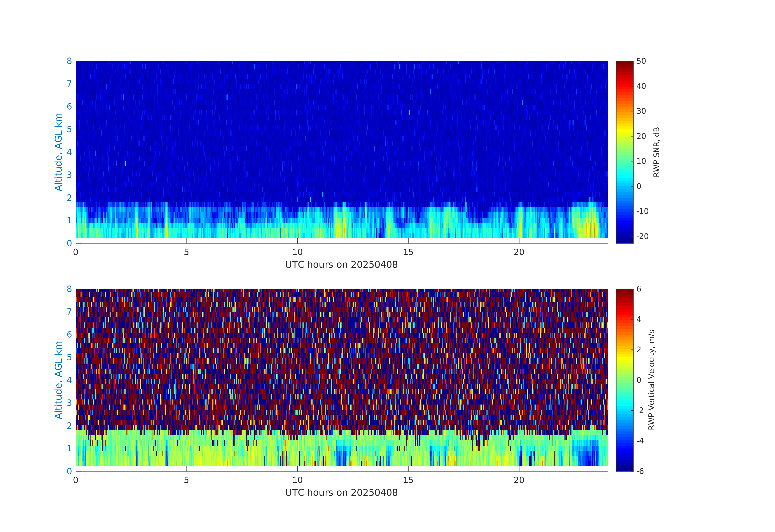This screenshot has width=775, height=532.
Task: Click the 30 tick on SNR colorbar
Action: pyautogui.click(x=641, y=111)
